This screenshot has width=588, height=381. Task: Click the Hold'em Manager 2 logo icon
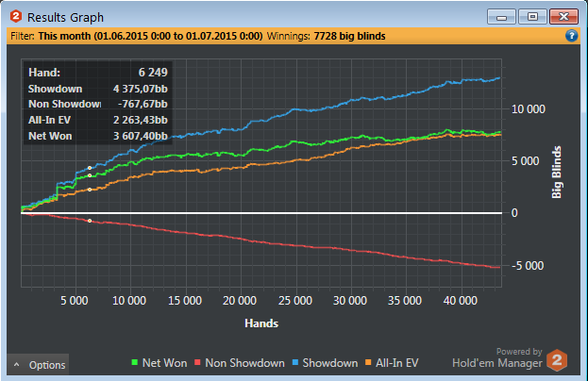(557, 360)
